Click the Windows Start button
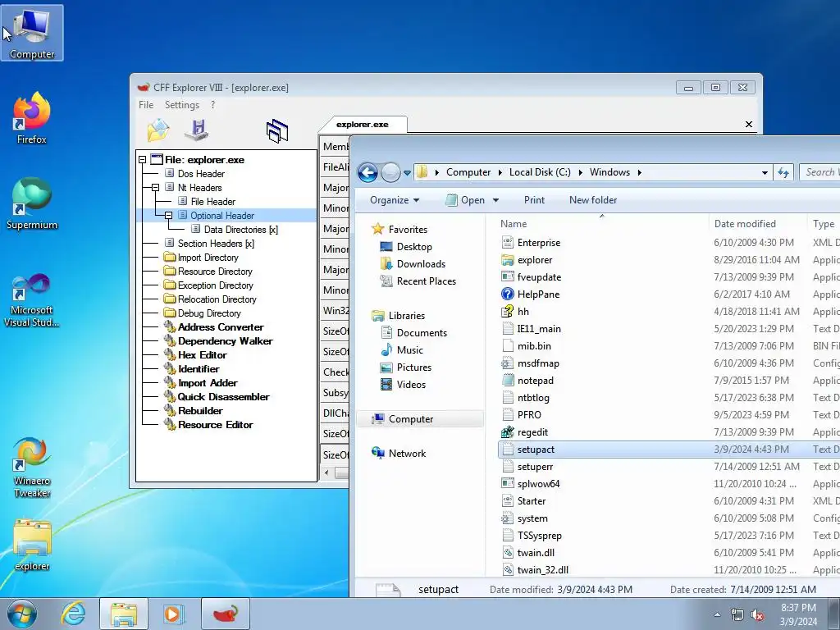The image size is (840, 630). click(22, 614)
